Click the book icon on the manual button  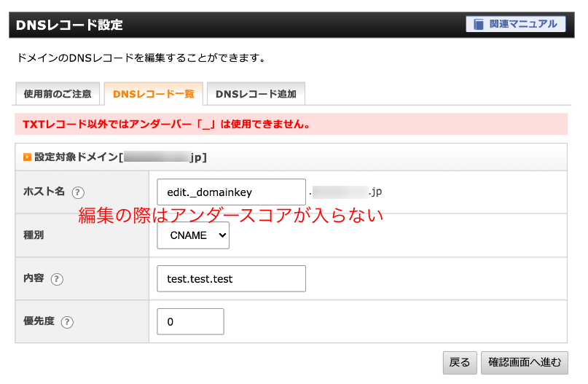click(x=479, y=24)
